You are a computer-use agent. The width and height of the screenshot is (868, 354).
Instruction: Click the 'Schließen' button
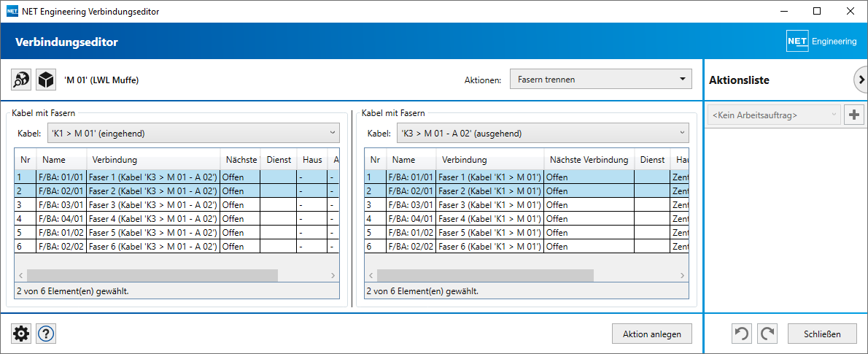click(822, 334)
